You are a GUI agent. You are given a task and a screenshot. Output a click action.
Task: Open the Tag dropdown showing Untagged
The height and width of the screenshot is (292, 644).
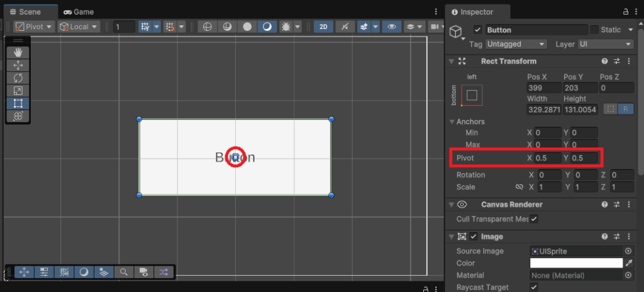click(516, 44)
